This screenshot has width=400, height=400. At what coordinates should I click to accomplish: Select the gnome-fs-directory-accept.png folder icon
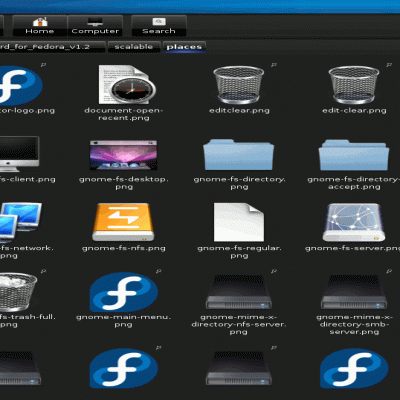point(354,155)
